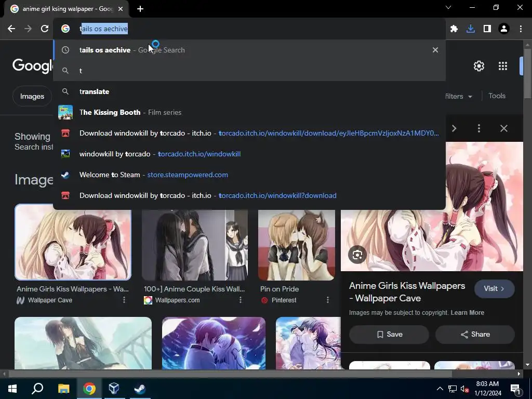Viewport: 532px width, 399px height.
Task: Open the Anime Girls Kiss Wallpapers title link
Action: pyautogui.click(x=407, y=292)
